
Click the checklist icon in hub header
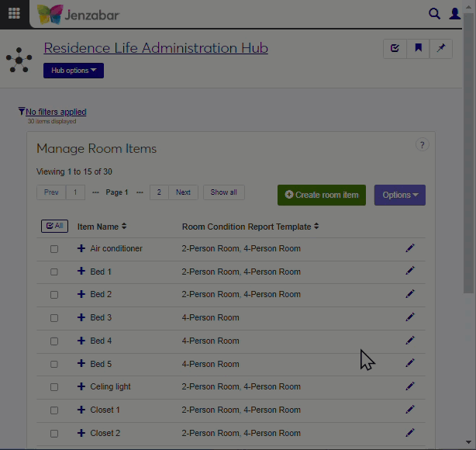coord(395,48)
